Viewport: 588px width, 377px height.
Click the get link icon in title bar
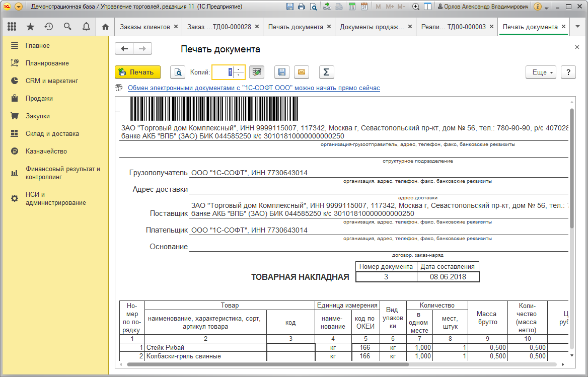tap(327, 7)
